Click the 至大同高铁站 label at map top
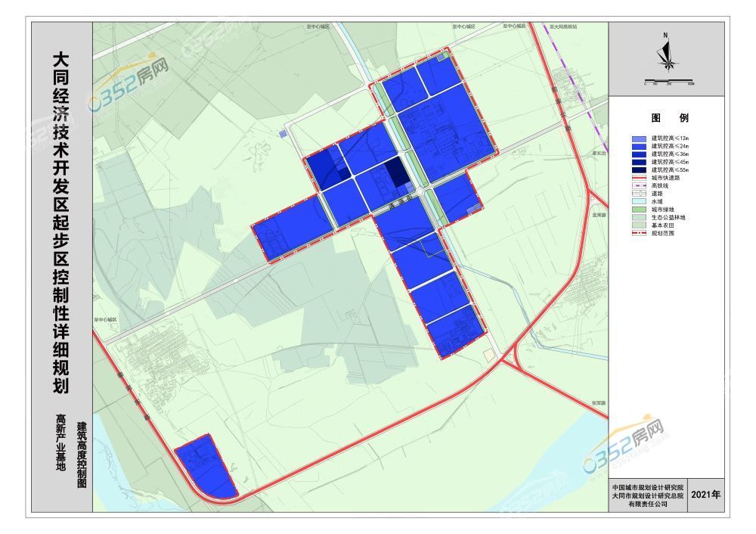The image size is (756, 534). click(563, 26)
